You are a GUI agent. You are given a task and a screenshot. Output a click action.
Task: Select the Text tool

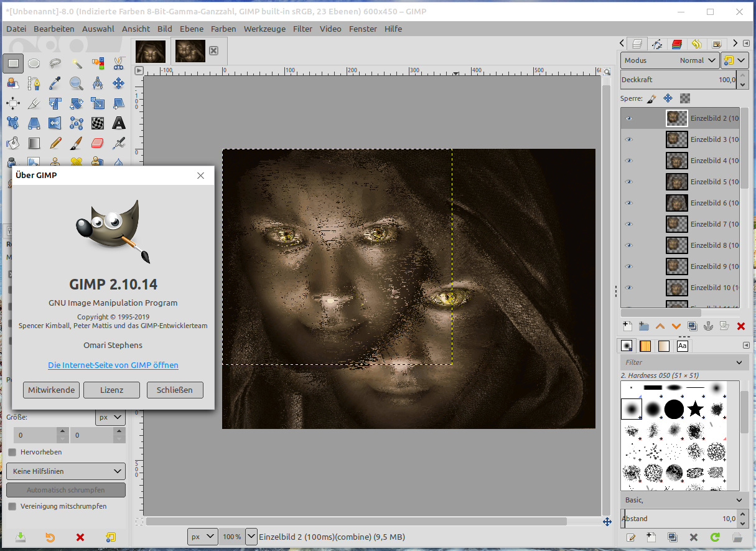118,123
